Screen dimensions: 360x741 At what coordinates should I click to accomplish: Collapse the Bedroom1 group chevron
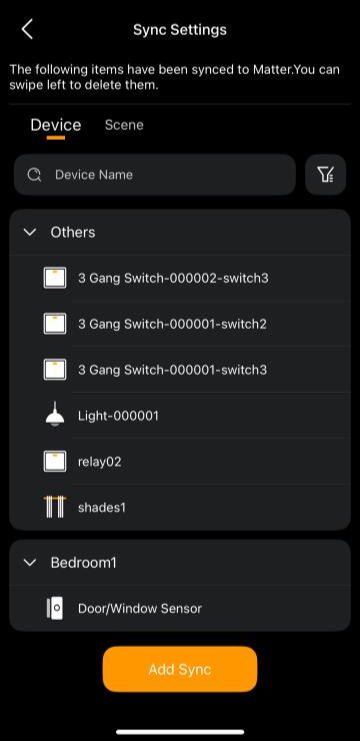point(30,562)
